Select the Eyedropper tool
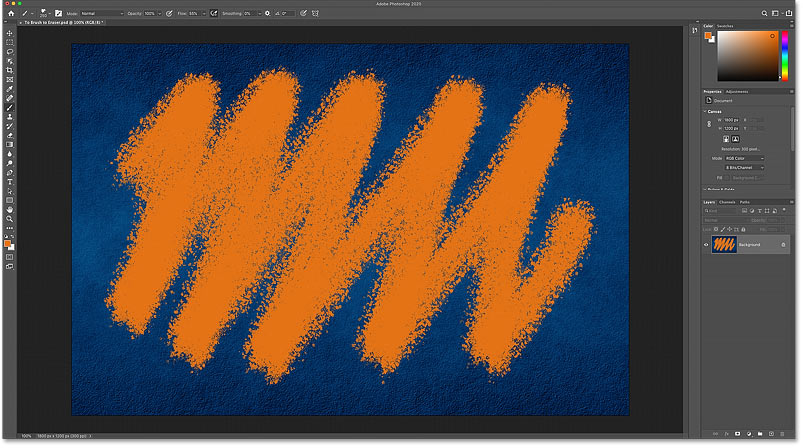Screen dimensions: 803x448 10,89
